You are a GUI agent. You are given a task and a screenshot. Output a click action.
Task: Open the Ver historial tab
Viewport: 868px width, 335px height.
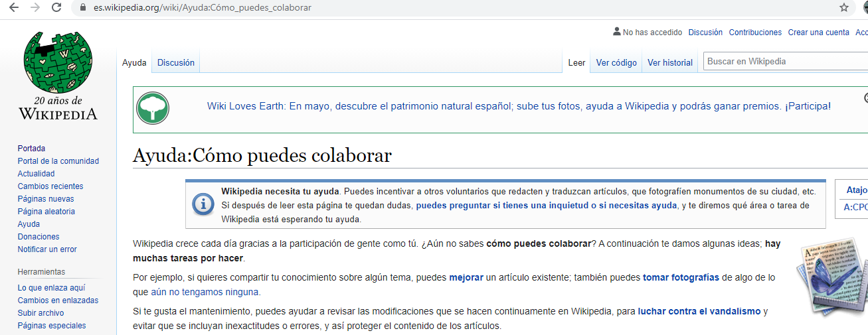click(x=670, y=62)
